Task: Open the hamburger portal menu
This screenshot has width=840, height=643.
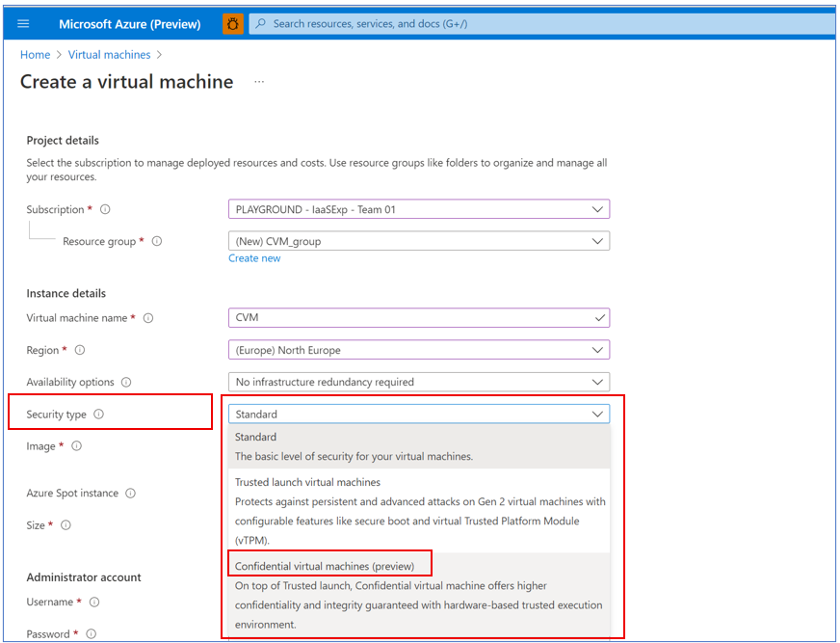Action: [x=23, y=23]
